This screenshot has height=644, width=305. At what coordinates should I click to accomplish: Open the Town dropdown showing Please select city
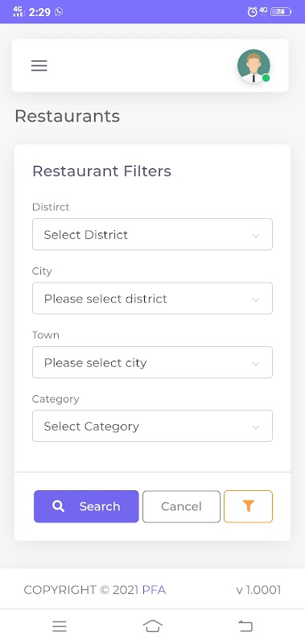click(x=152, y=362)
